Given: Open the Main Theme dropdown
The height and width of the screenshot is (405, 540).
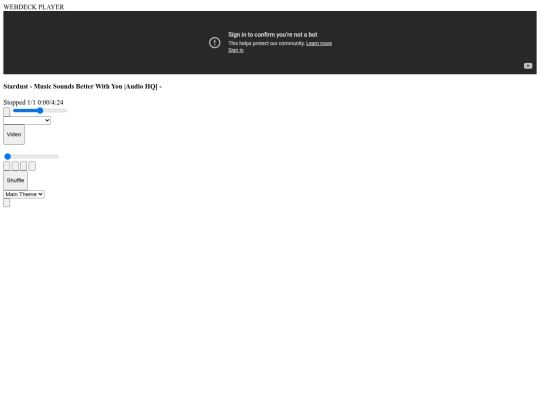Looking at the screenshot, I should (x=24, y=194).
